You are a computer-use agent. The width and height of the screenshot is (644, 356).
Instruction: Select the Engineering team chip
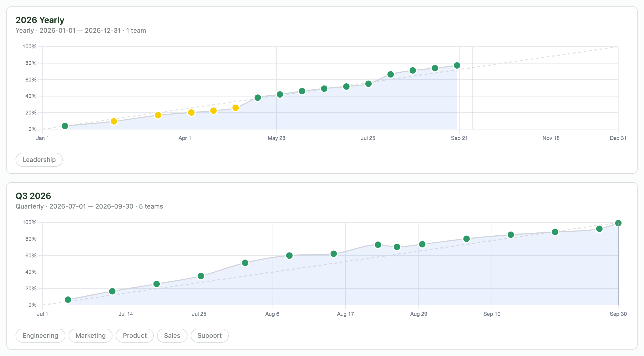(40, 336)
